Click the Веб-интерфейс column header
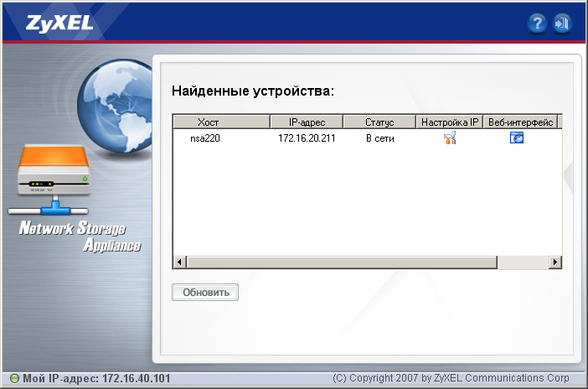The height and width of the screenshot is (389, 588). (520, 122)
